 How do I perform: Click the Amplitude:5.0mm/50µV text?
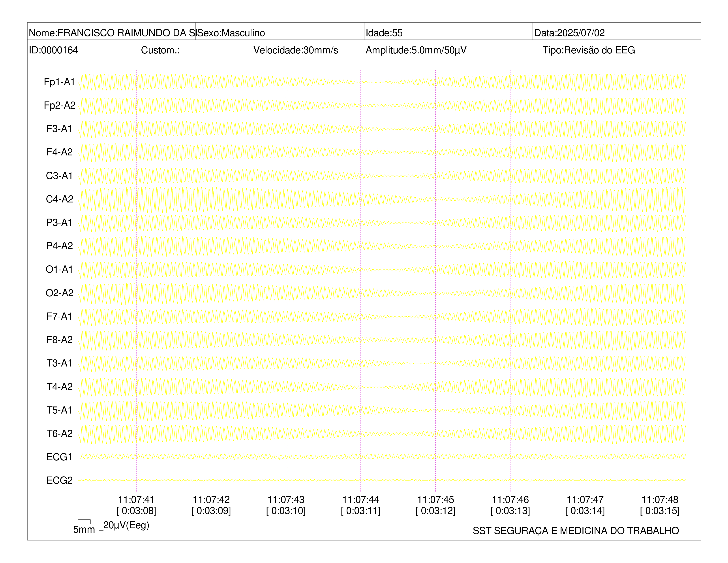(416, 50)
